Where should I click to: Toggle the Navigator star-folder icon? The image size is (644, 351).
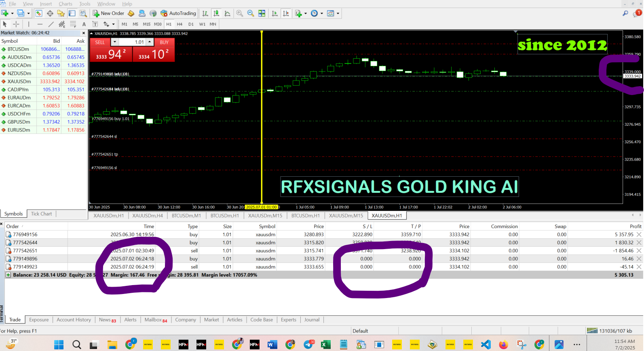click(61, 13)
